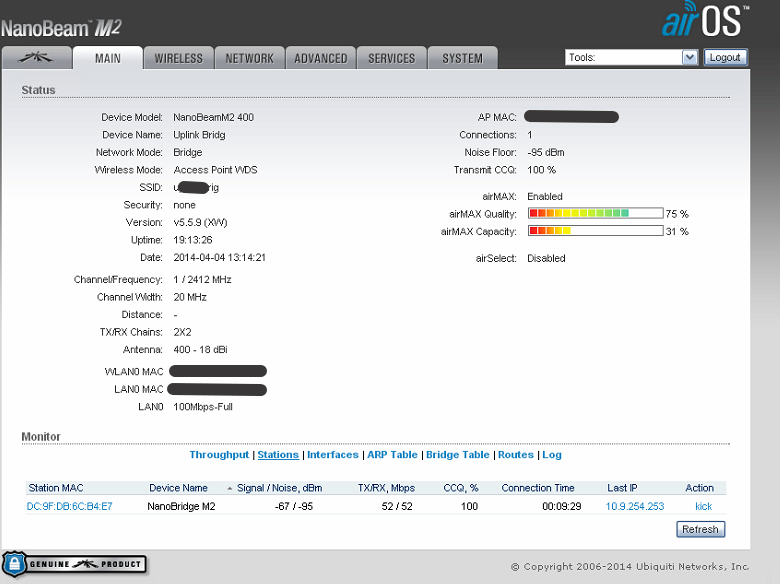Viewport: 780px width, 584px height.
Task: Select the channel value 1 / 2412 MHz
Action: 202,280
